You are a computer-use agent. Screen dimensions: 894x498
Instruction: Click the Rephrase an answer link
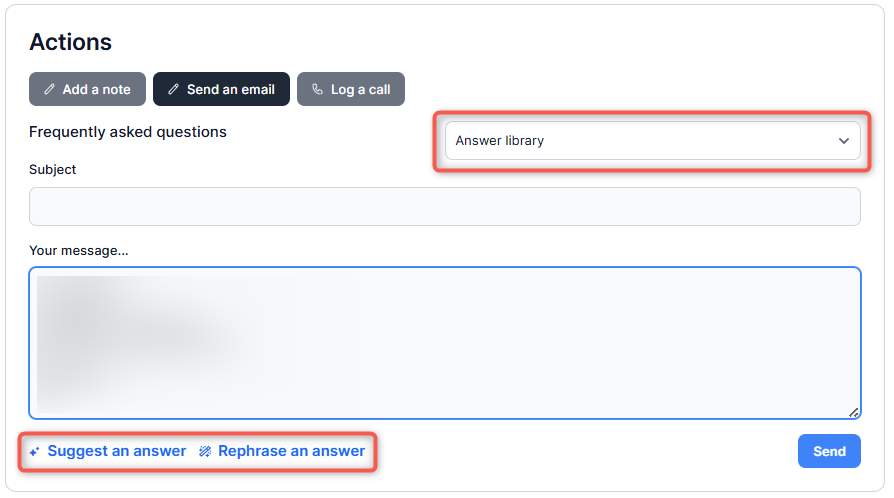pyautogui.click(x=291, y=451)
